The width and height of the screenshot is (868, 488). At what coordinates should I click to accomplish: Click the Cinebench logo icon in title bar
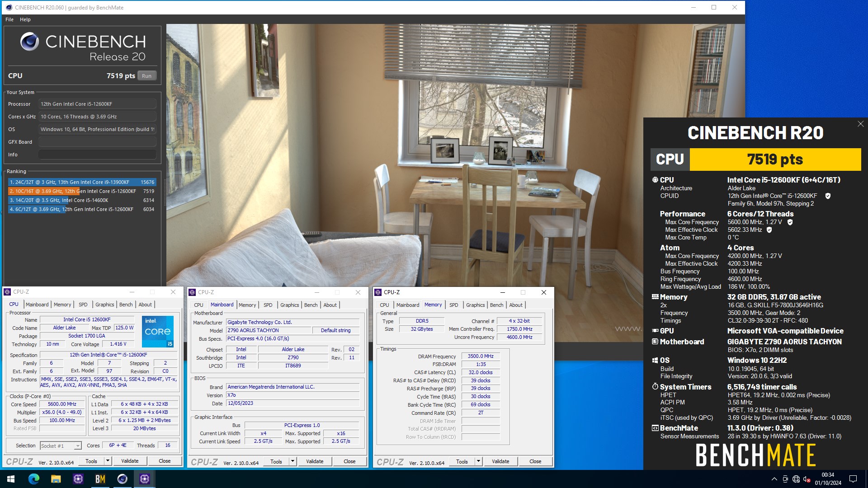click(x=9, y=7)
